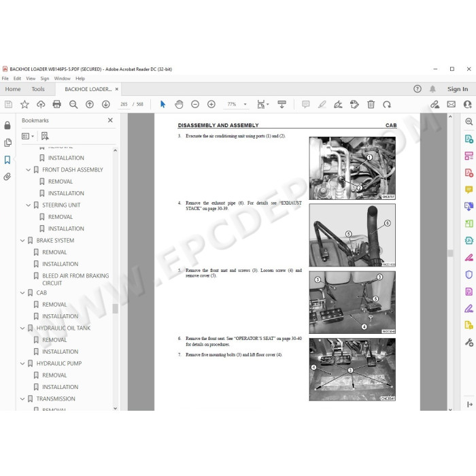Activate the Hand pan tool

coord(179,105)
